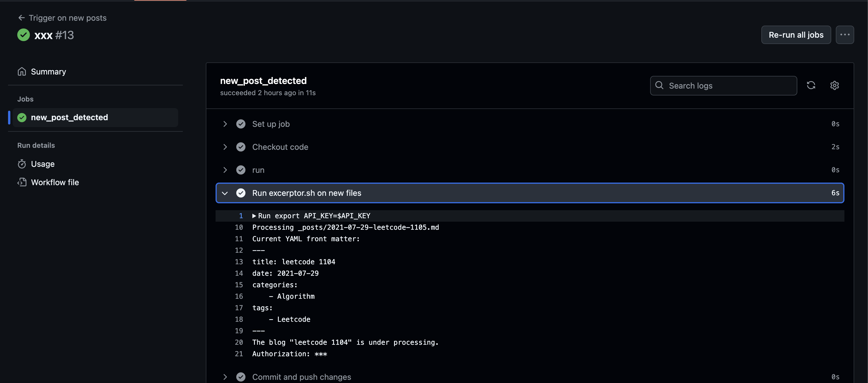This screenshot has height=383, width=868.
Task: Select log text 'date: 2021-07-29'
Action: coord(285,273)
